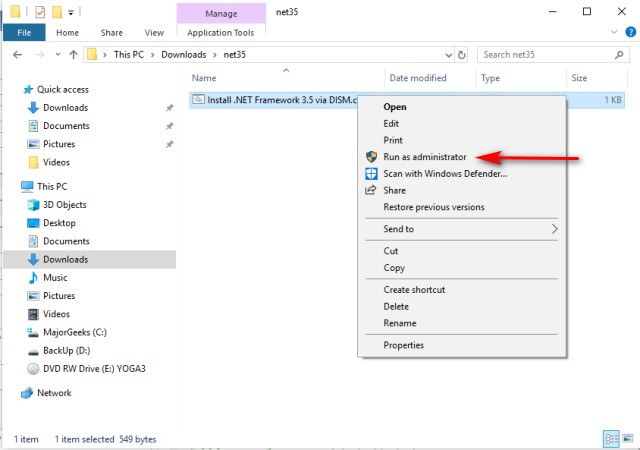This screenshot has width=640, height=450.
Task: Expand the Send to submenu
Action: 555,229
